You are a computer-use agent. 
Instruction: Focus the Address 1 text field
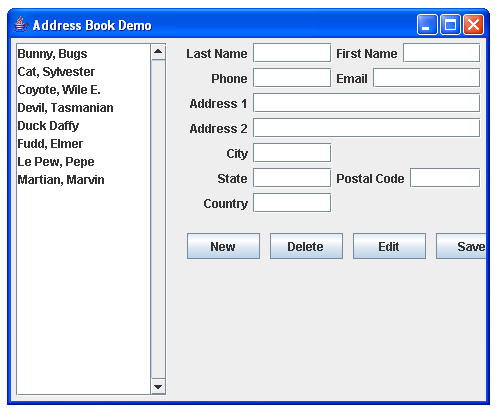367,103
